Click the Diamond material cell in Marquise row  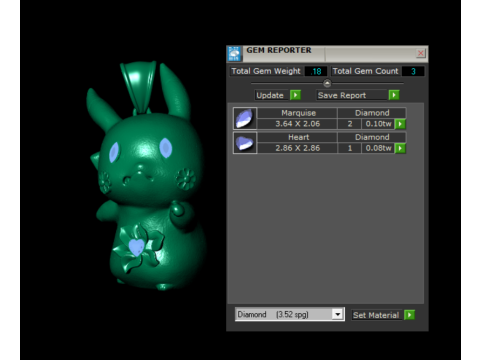(372, 113)
